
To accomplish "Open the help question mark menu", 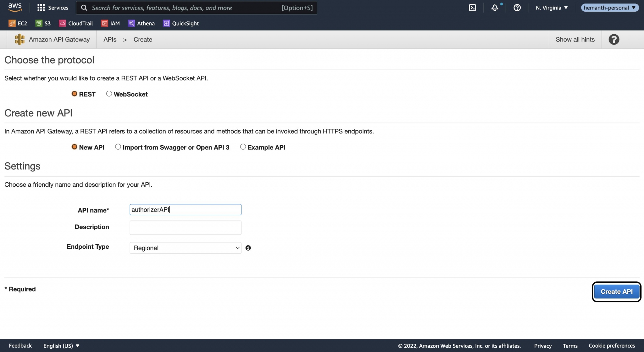I will click(517, 8).
